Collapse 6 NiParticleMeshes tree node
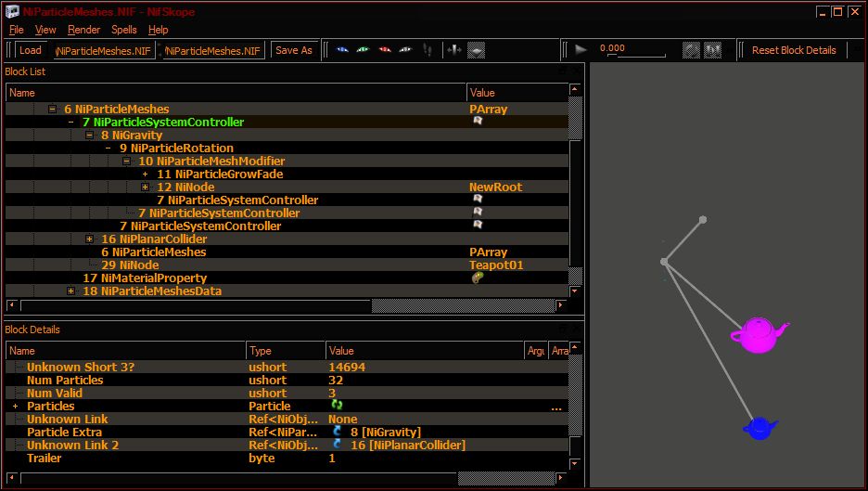Image resolution: width=868 pixels, height=491 pixels. (53, 110)
